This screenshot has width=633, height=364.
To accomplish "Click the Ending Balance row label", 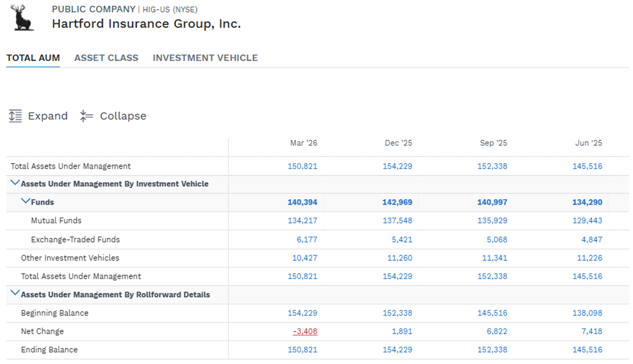I will click(x=49, y=350).
